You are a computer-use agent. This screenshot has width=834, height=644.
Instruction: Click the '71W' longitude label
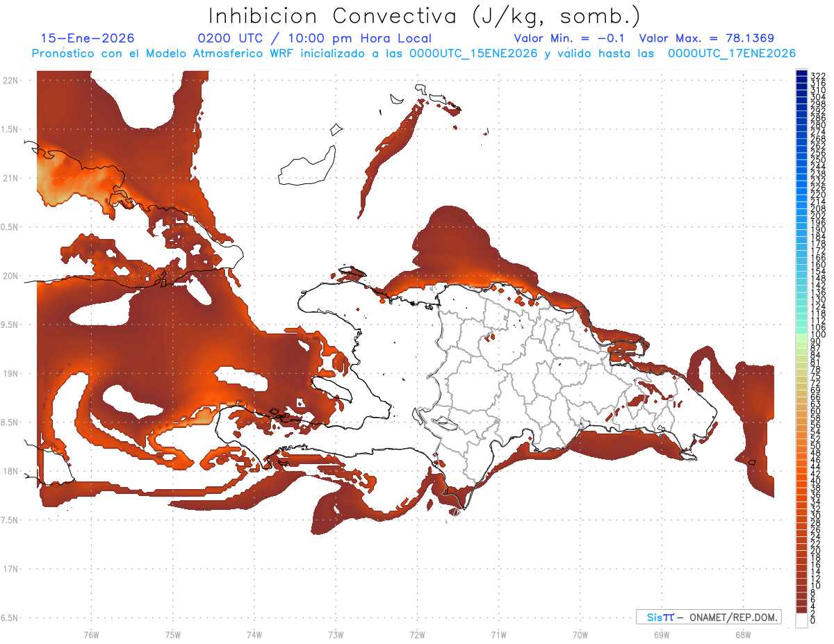click(498, 635)
